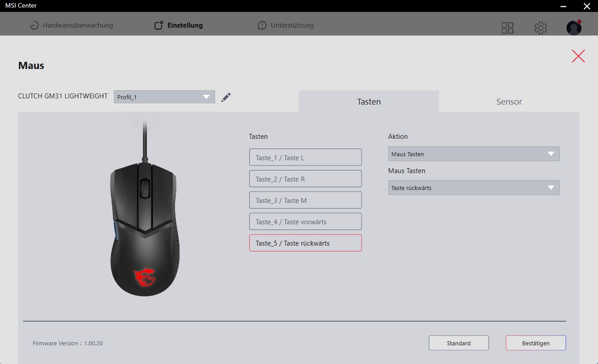Screen dimensions: 598x364
Task: Click the pencil icon to rename profile
Action: tap(226, 97)
